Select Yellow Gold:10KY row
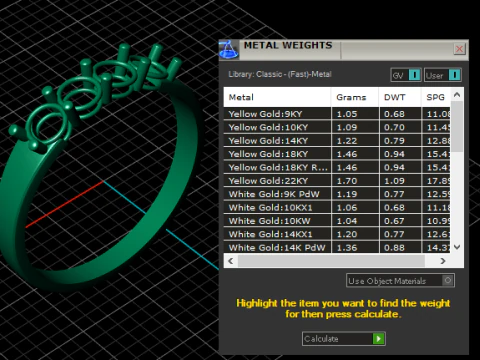The image size is (480, 360). 337,127
